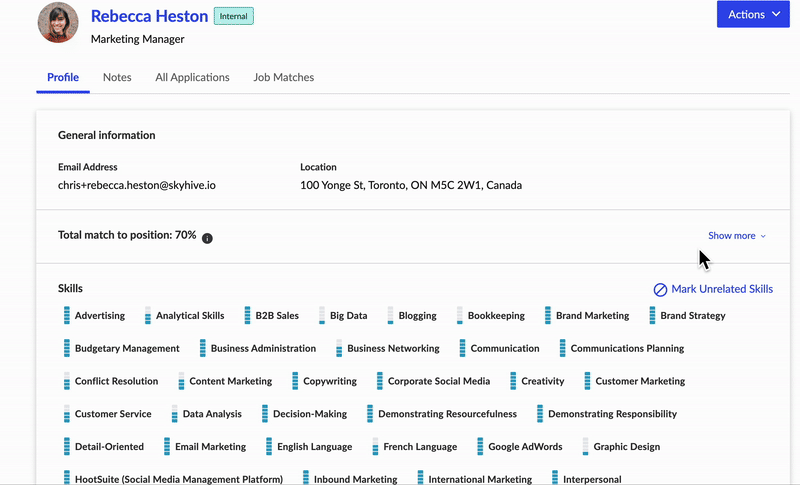The image size is (800, 485).
Task: Click the Marketing Manager job title
Action: point(137,39)
